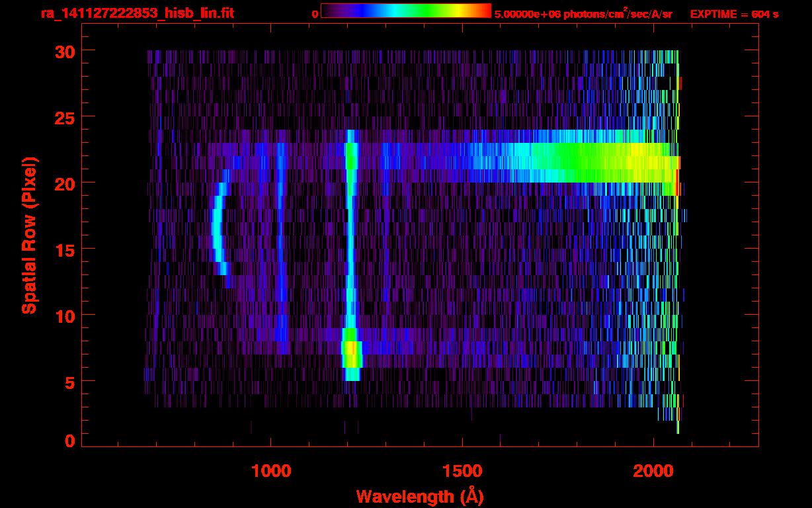Click the 10 spatial row tick label
The width and height of the screenshot is (812, 508).
pyautogui.click(x=65, y=316)
